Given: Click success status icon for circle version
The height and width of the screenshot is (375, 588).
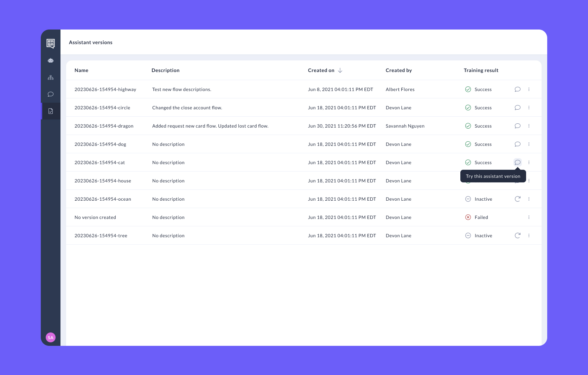Looking at the screenshot, I should (x=468, y=108).
